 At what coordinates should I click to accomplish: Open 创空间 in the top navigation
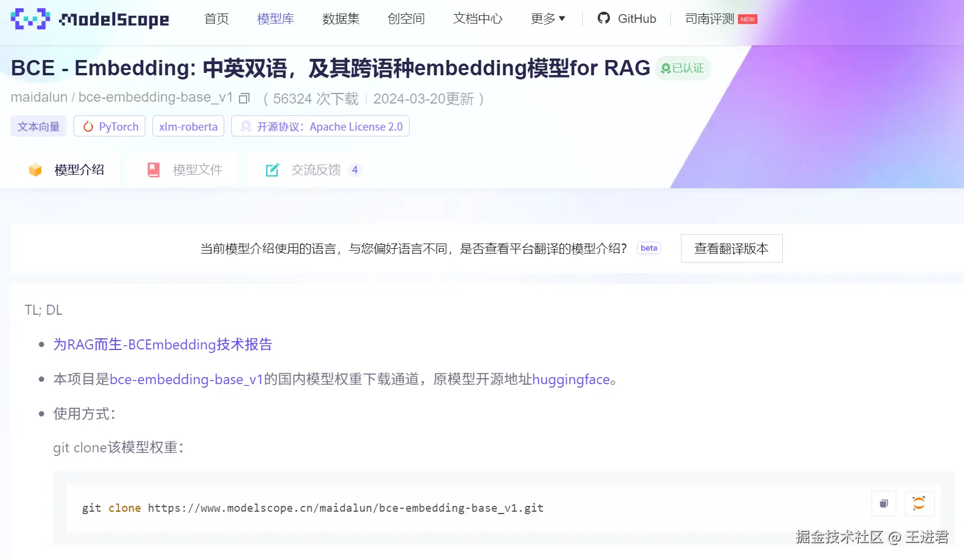[406, 19]
